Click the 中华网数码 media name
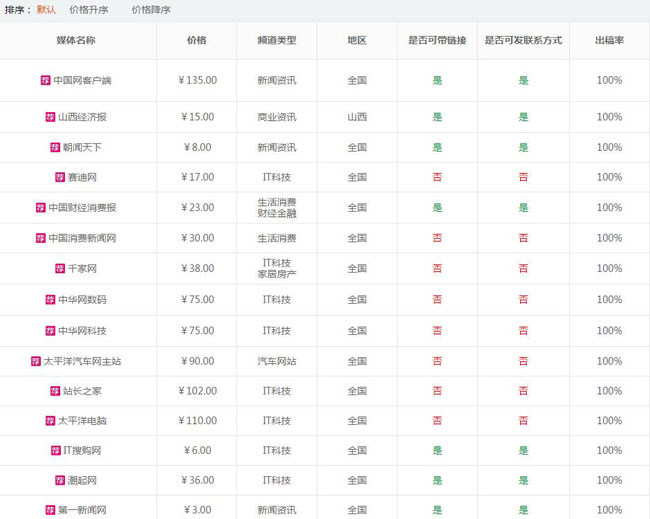Screen dimensions: 650x519 82,300
